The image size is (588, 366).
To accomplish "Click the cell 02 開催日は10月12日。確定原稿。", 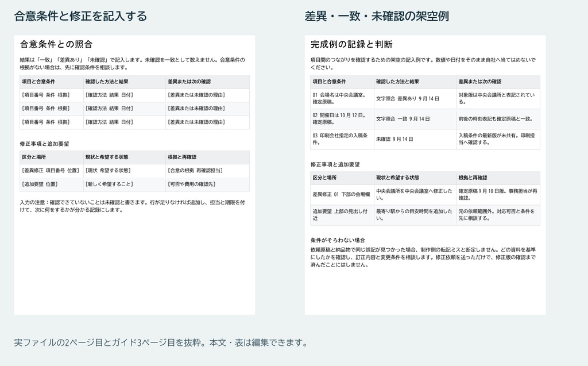I will coord(342,118).
